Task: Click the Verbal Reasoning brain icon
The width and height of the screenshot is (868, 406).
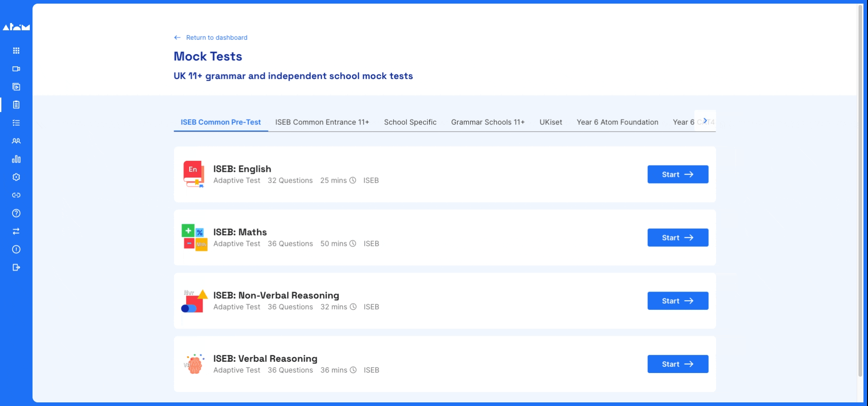Action: coord(194,364)
